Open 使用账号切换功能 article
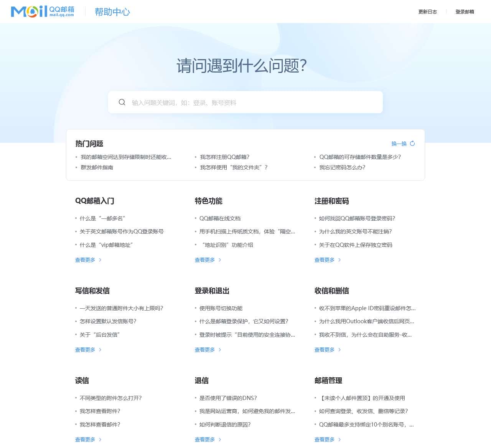This screenshot has width=491, height=448. [221, 308]
